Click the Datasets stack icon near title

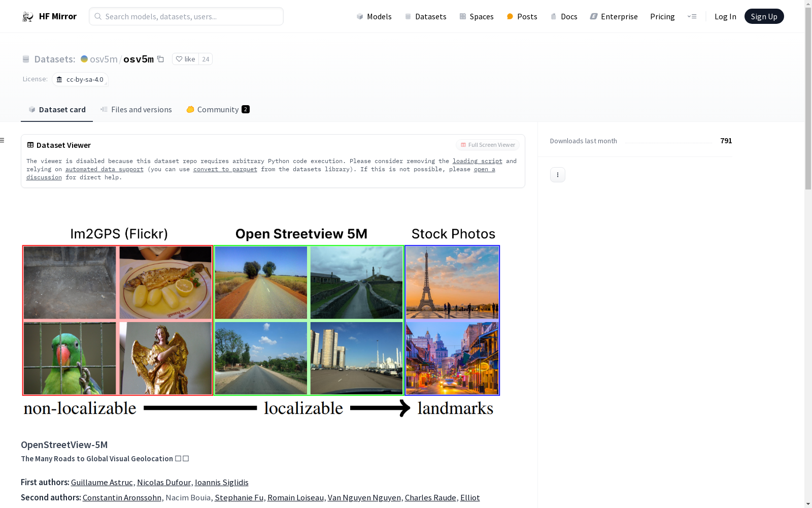[26, 59]
